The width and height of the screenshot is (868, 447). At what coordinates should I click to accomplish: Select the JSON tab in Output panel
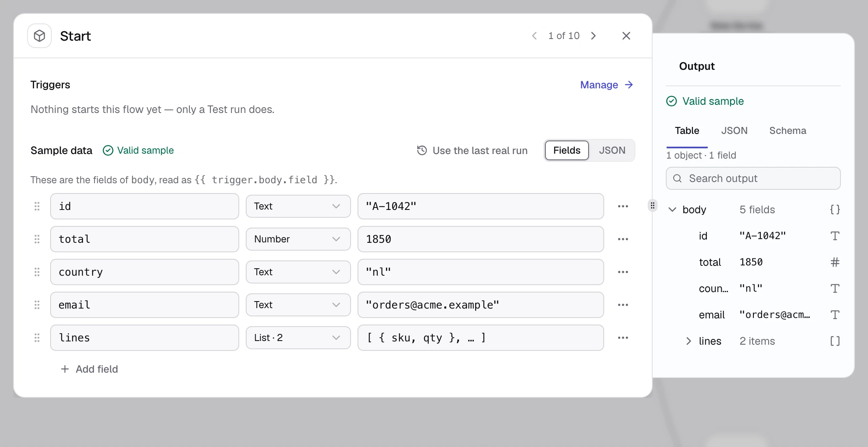[x=734, y=131]
